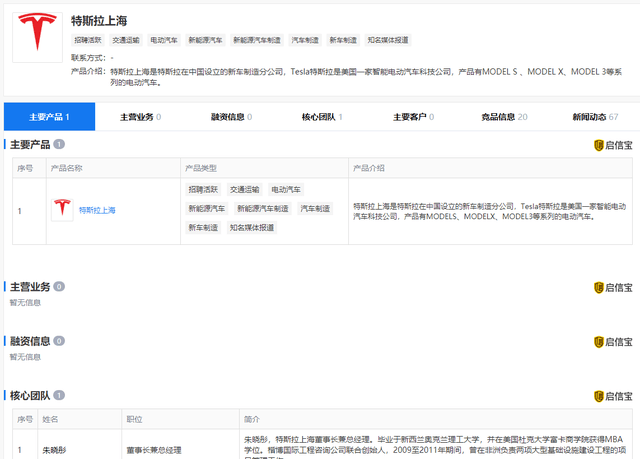Click the 联系方式 label in header

tap(88, 58)
